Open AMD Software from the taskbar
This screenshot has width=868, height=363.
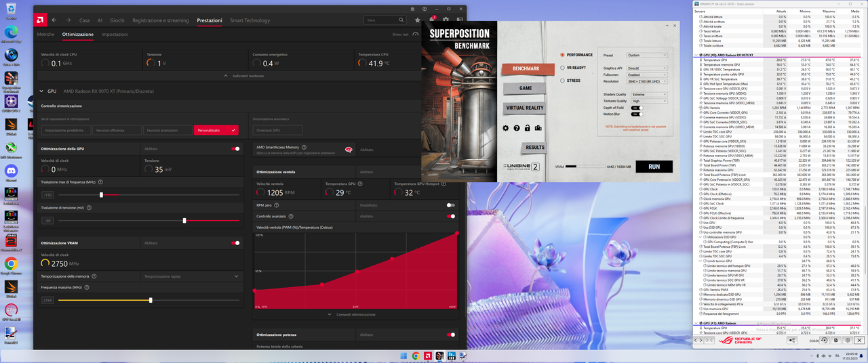coord(428,356)
